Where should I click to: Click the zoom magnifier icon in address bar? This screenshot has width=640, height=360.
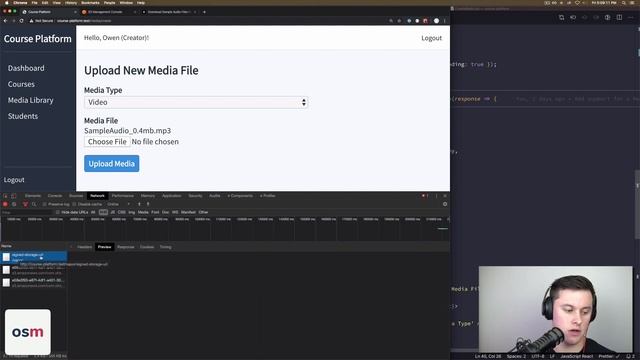tap(391, 20)
